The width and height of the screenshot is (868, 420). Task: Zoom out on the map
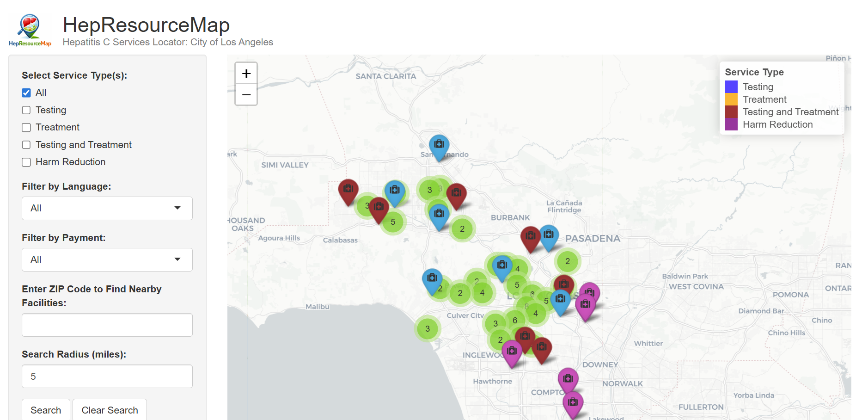point(246,95)
